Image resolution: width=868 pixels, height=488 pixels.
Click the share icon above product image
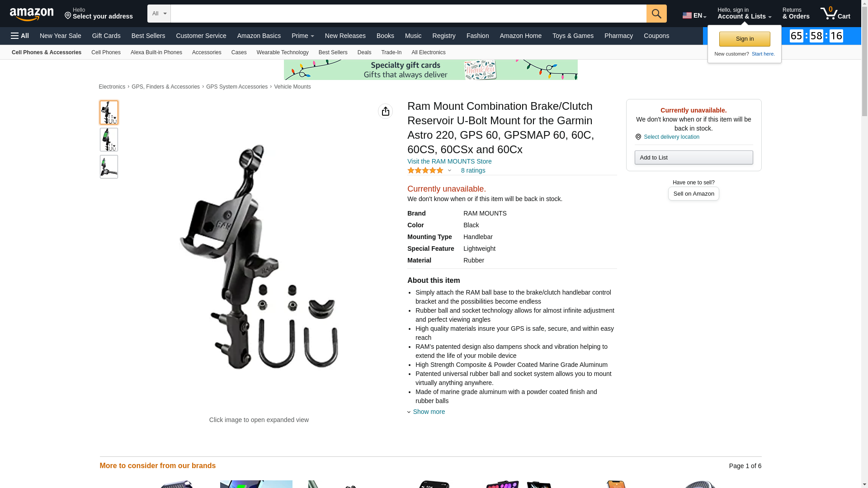click(x=385, y=111)
